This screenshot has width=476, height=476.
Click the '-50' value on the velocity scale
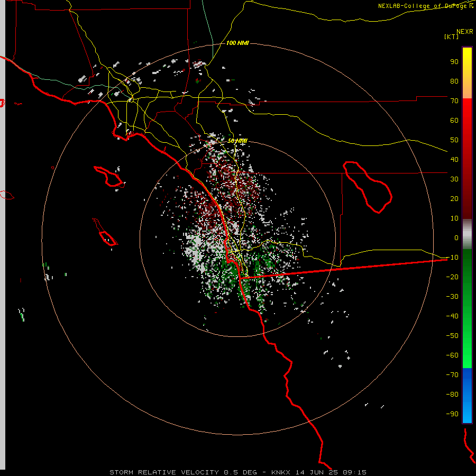pyautogui.click(x=452, y=335)
